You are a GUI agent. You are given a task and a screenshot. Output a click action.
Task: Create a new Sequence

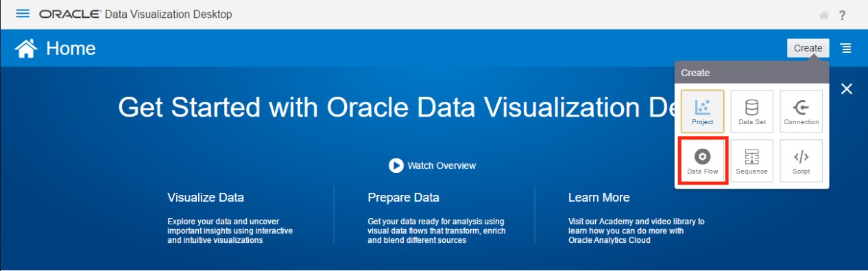click(x=752, y=161)
